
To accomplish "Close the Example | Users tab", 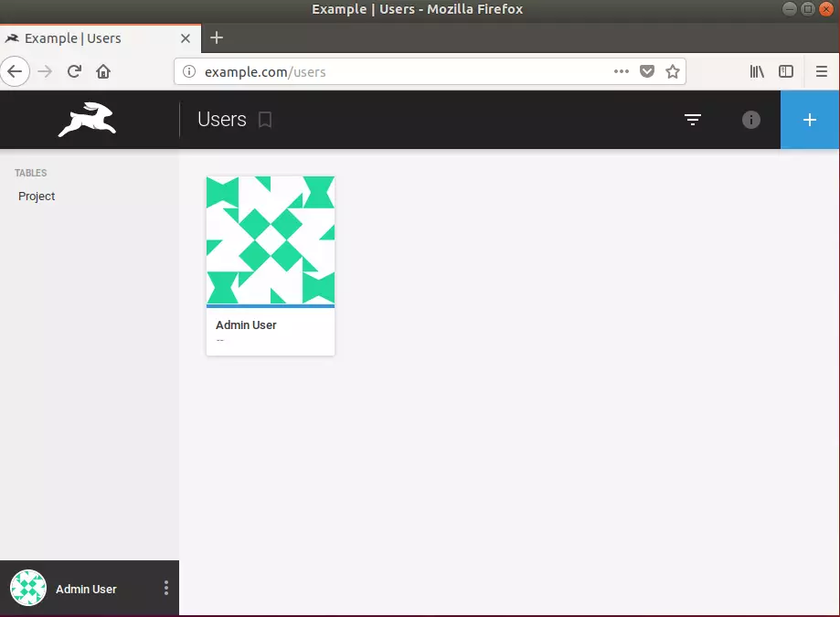I will pyautogui.click(x=186, y=38).
